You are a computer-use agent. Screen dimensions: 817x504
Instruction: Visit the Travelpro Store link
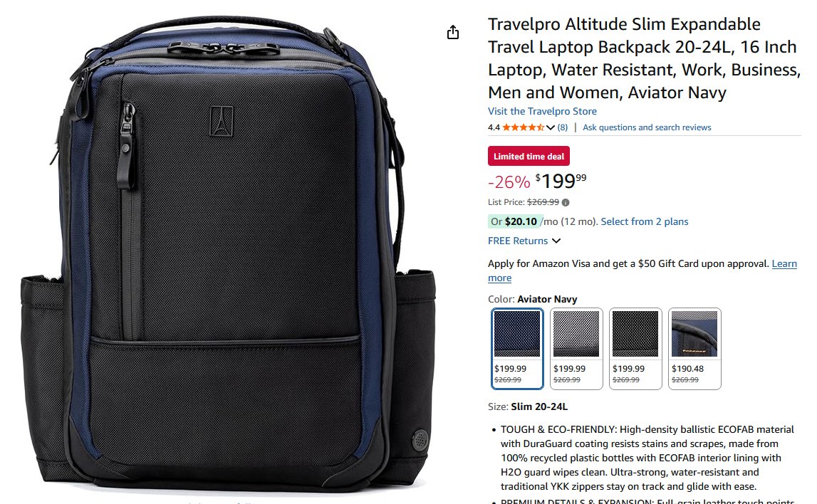pos(542,112)
